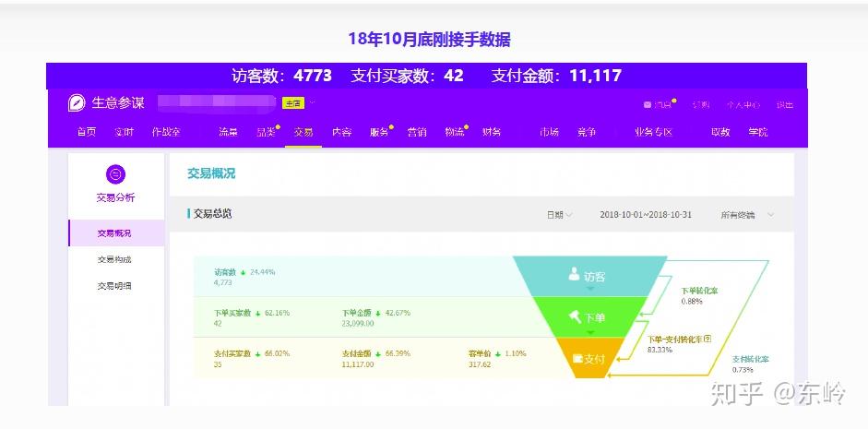The height and width of the screenshot is (429, 868).
Task: Open the 物流 tab
Action: (455, 132)
